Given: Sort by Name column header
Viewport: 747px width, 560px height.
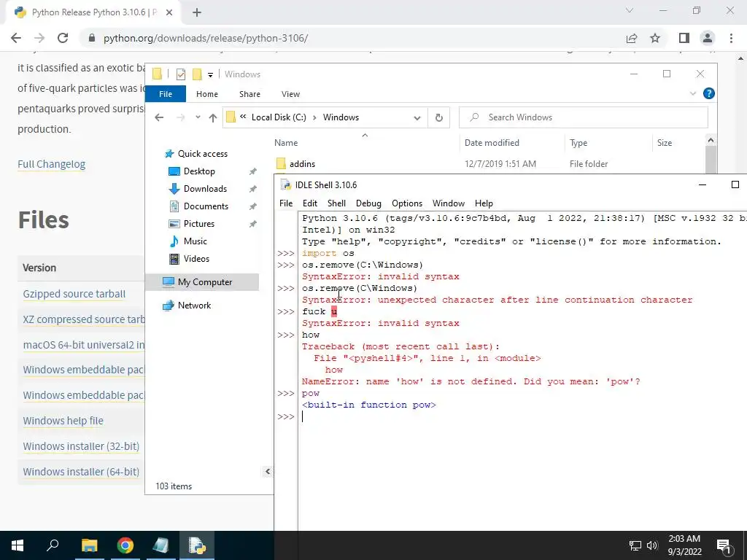Looking at the screenshot, I should coord(286,143).
